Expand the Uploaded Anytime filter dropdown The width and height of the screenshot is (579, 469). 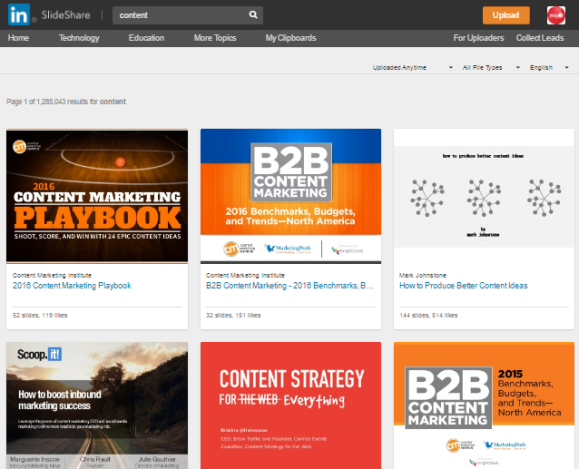point(412,68)
